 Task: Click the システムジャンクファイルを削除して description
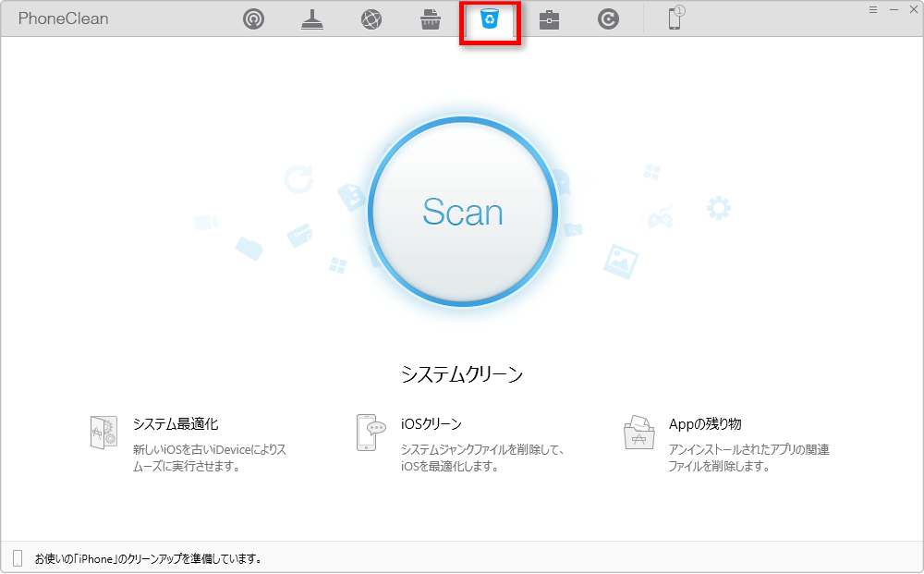tap(482, 458)
